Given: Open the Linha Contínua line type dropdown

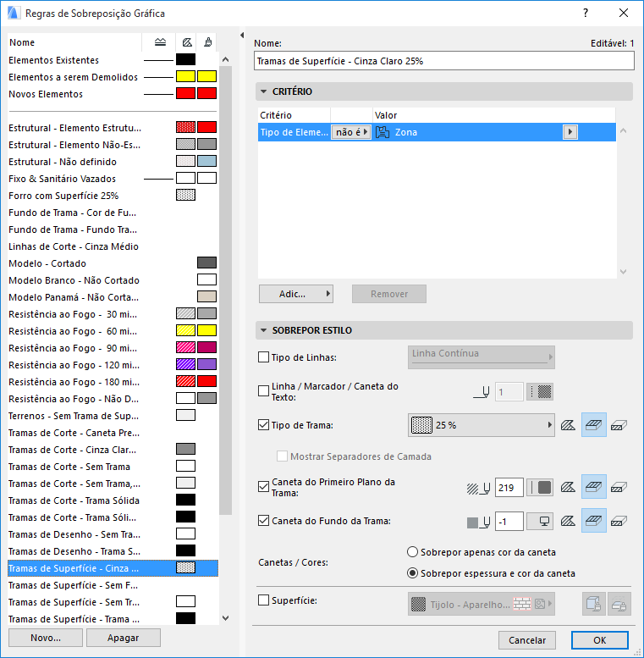Looking at the screenshot, I should 482,357.
